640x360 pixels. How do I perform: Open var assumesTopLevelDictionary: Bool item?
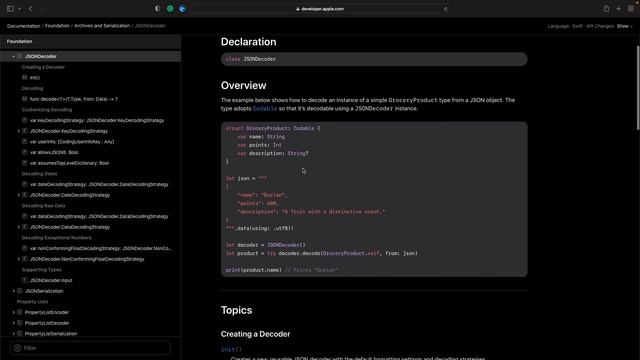click(69, 163)
